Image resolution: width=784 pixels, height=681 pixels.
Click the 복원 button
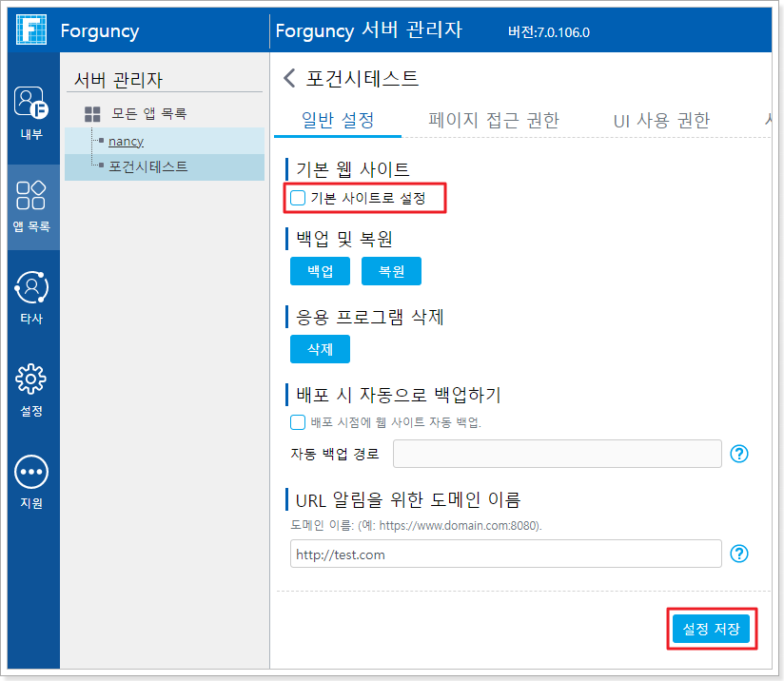pos(391,271)
